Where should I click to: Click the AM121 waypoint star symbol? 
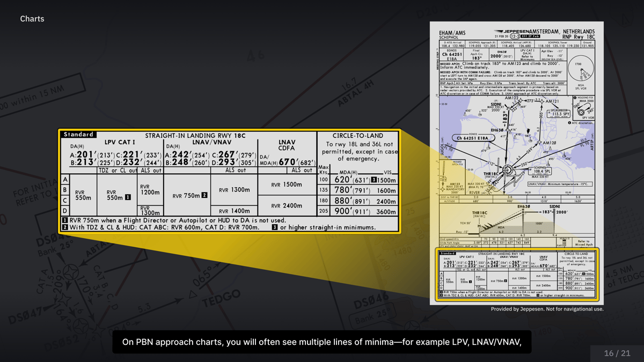click(x=543, y=101)
